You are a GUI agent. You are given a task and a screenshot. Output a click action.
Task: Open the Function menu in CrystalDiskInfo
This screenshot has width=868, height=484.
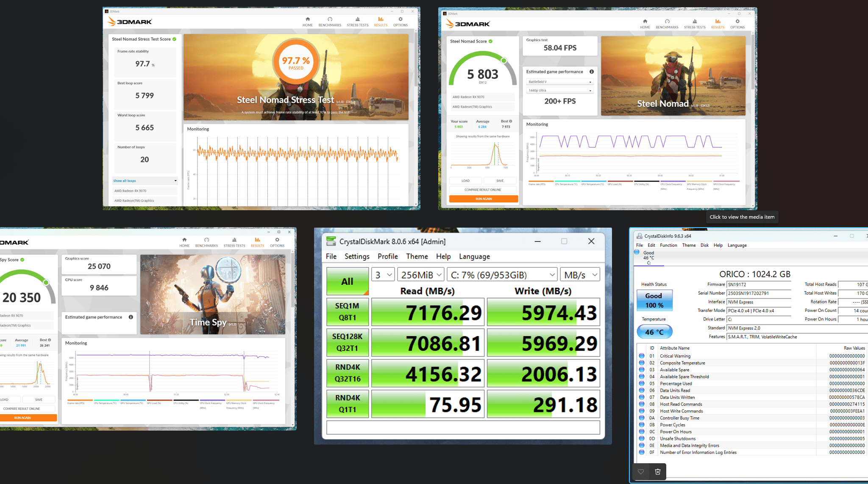click(x=668, y=245)
